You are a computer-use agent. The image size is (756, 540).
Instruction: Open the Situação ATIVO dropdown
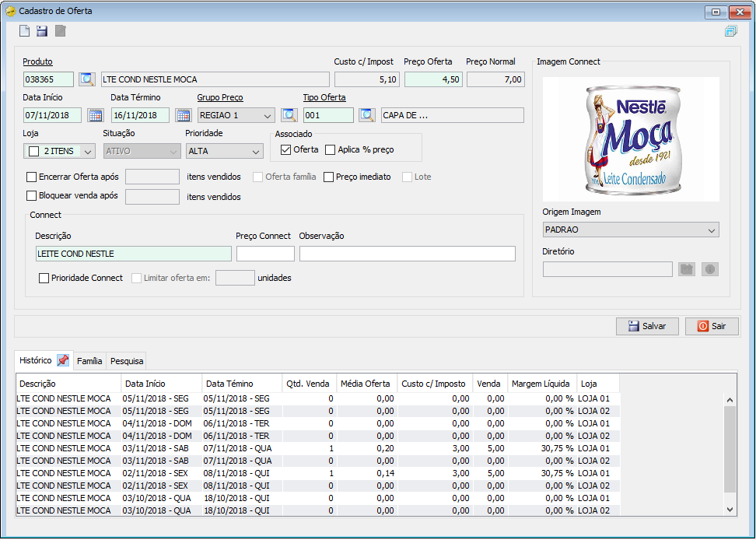point(142,152)
